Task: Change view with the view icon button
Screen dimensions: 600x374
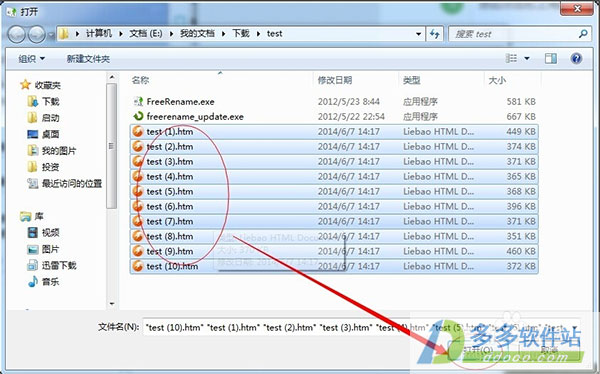Action: click(x=511, y=58)
